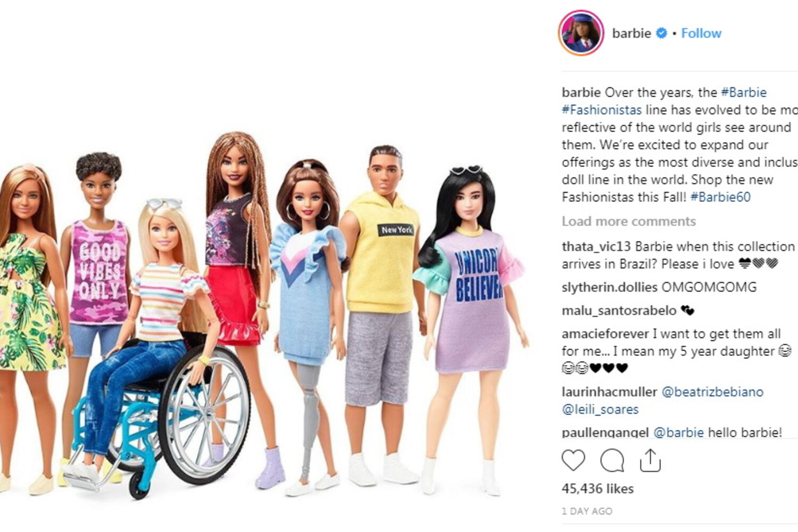Click the Barbie dolls post photo

pyautogui.click(x=266, y=266)
